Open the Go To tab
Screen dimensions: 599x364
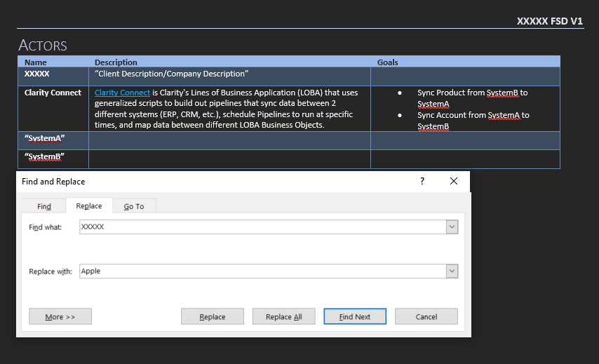click(134, 206)
